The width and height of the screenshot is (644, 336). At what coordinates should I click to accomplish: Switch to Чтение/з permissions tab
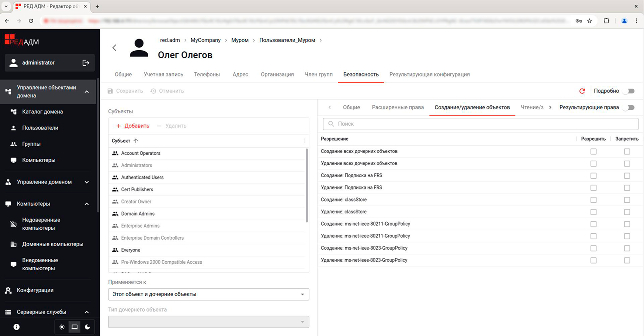pos(532,107)
